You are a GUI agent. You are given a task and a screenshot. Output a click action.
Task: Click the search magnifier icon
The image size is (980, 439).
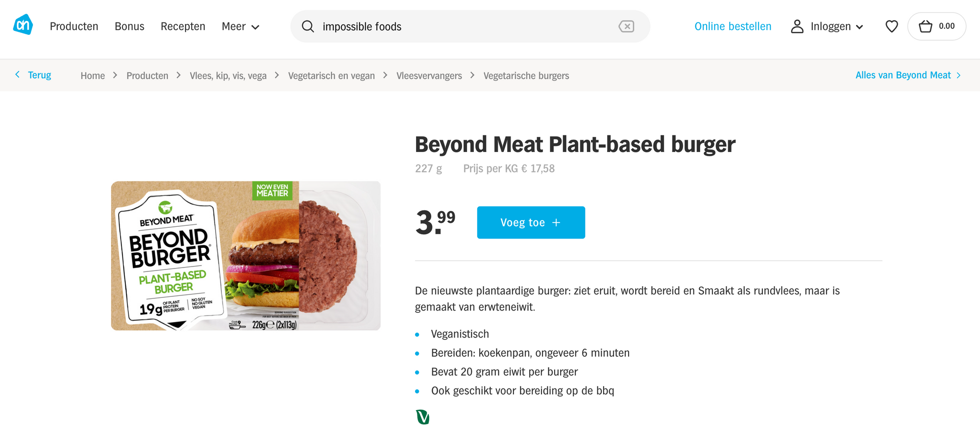tap(308, 26)
